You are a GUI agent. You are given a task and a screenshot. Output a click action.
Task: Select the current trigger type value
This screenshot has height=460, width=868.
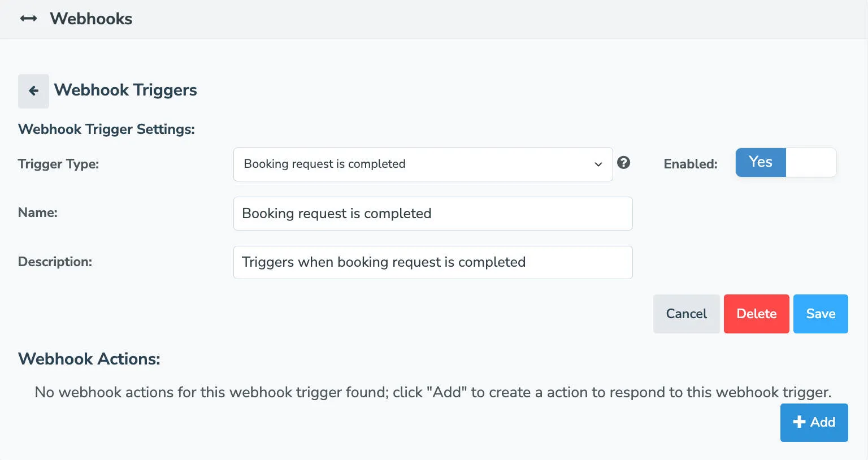[325, 164]
